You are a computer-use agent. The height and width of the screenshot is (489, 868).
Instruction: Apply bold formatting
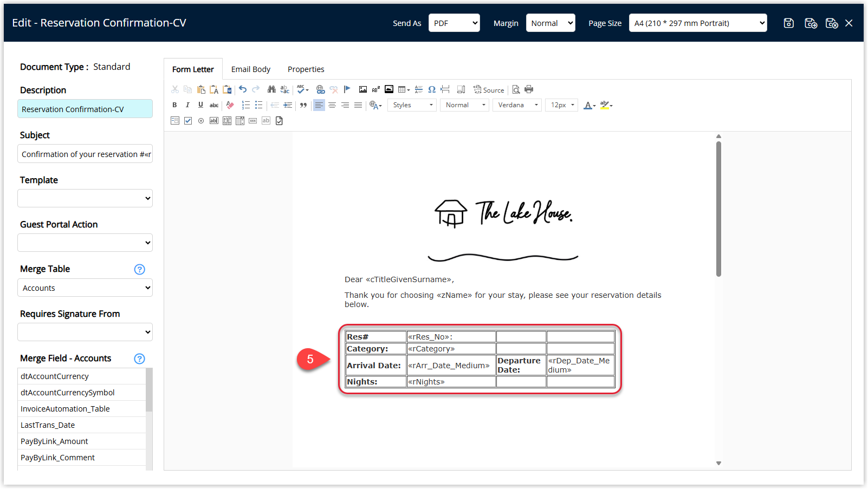(x=174, y=105)
